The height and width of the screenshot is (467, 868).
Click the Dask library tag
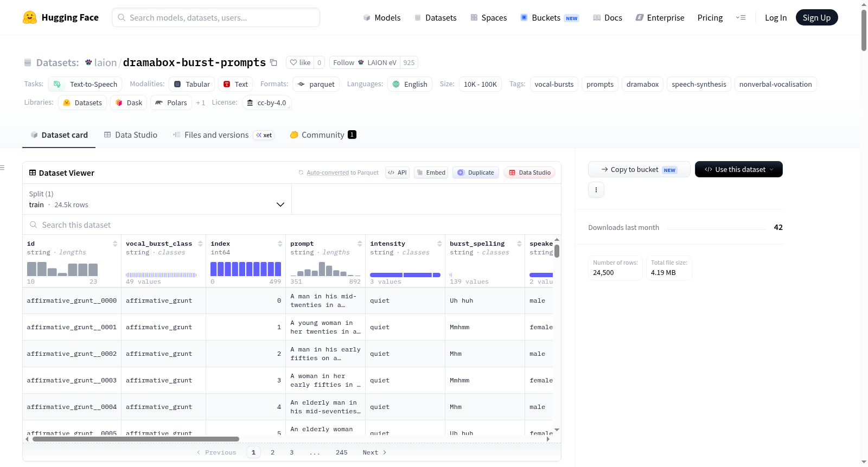[129, 103]
